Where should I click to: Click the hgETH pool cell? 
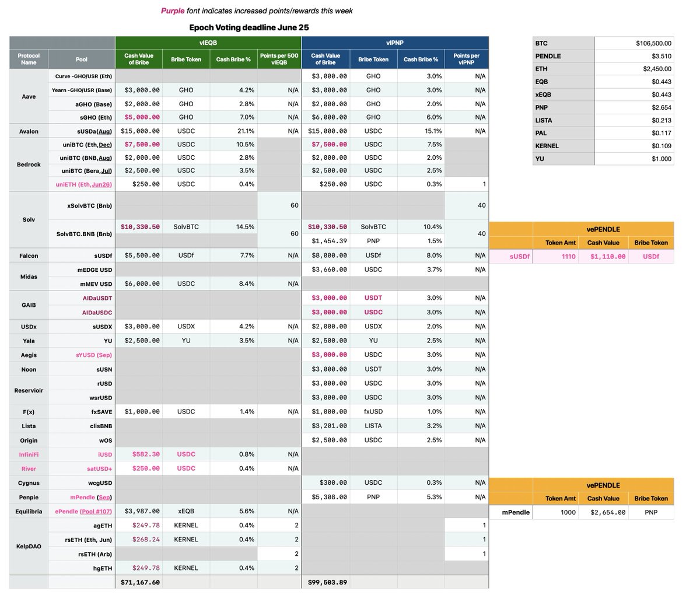pos(82,568)
